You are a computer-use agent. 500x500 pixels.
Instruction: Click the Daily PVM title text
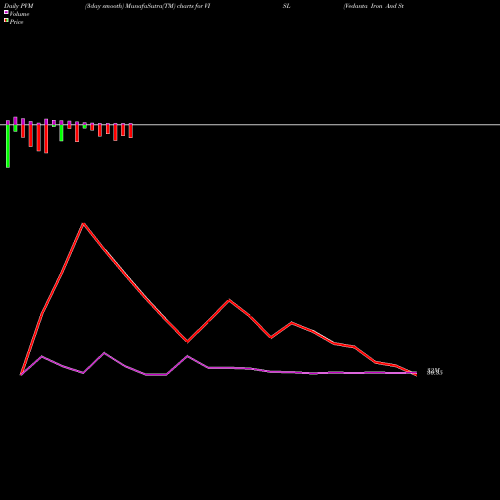click(19, 6)
